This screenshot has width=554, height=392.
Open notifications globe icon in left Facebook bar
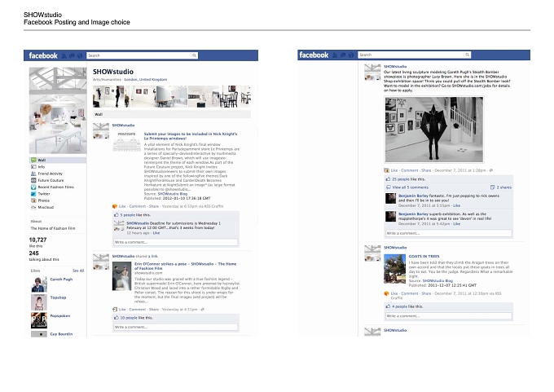(x=80, y=56)
